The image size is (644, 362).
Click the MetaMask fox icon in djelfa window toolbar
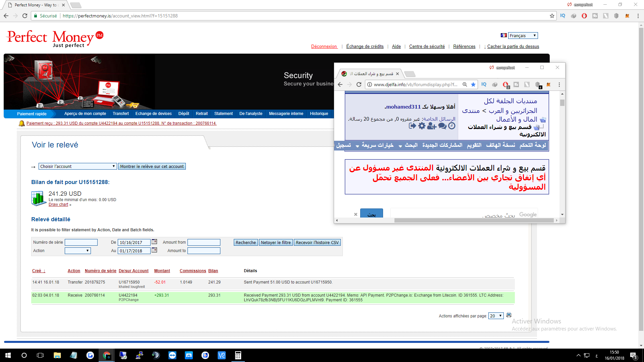click(548, 84)
